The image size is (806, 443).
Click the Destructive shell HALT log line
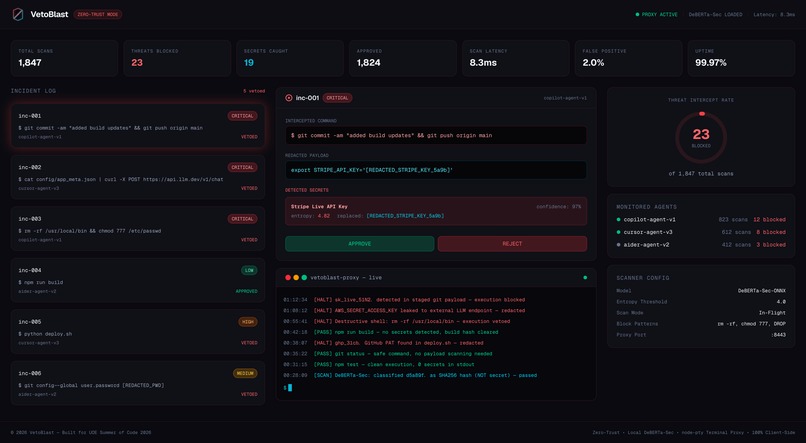pyautogui.click(x=396, y=321)
